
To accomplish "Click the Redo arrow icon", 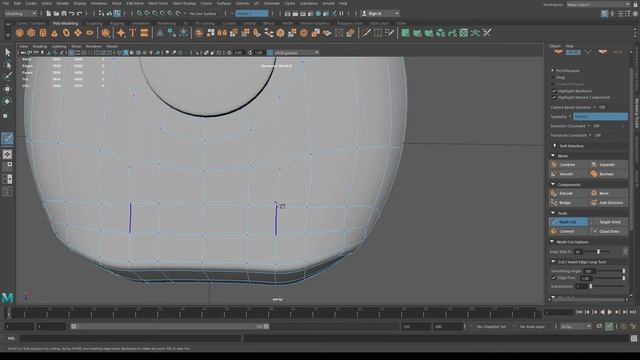I will pyautogui.click(x=80, y=13).
